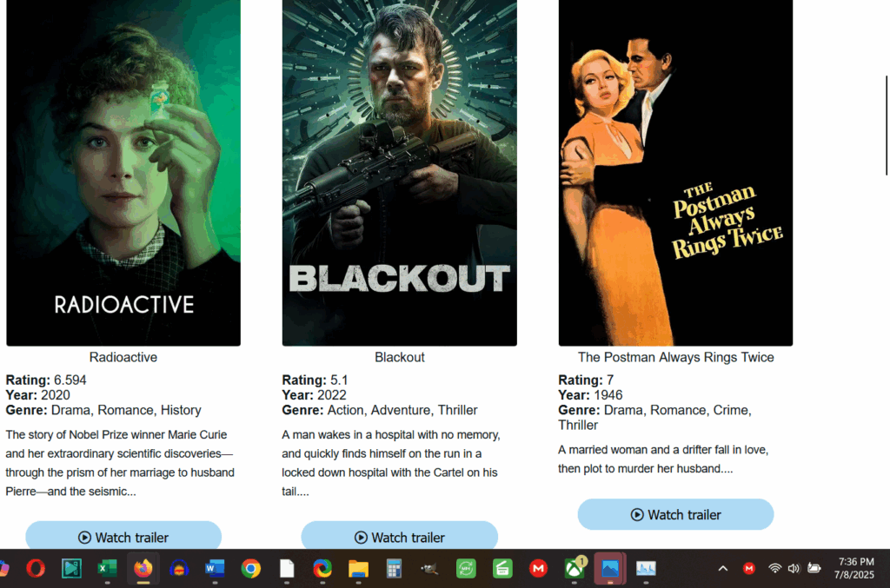
Task: Open the volume control in system tray
Action: (794, 567)
